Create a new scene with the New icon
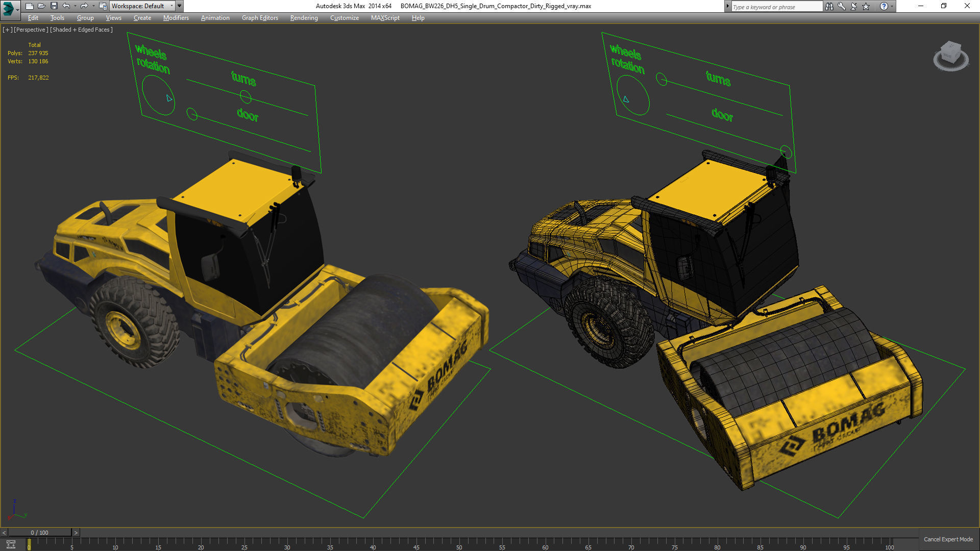The image size is (980, 551). point(30,6)
